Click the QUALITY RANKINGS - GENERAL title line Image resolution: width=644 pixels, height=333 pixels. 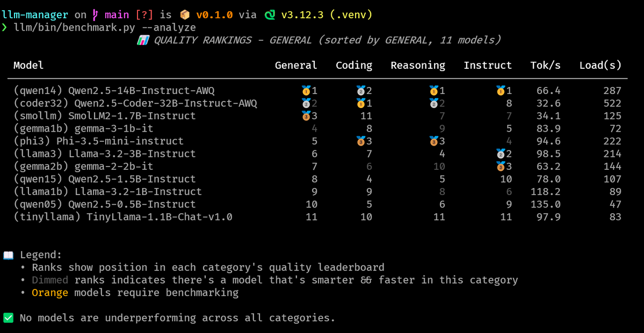click(320, 40)
